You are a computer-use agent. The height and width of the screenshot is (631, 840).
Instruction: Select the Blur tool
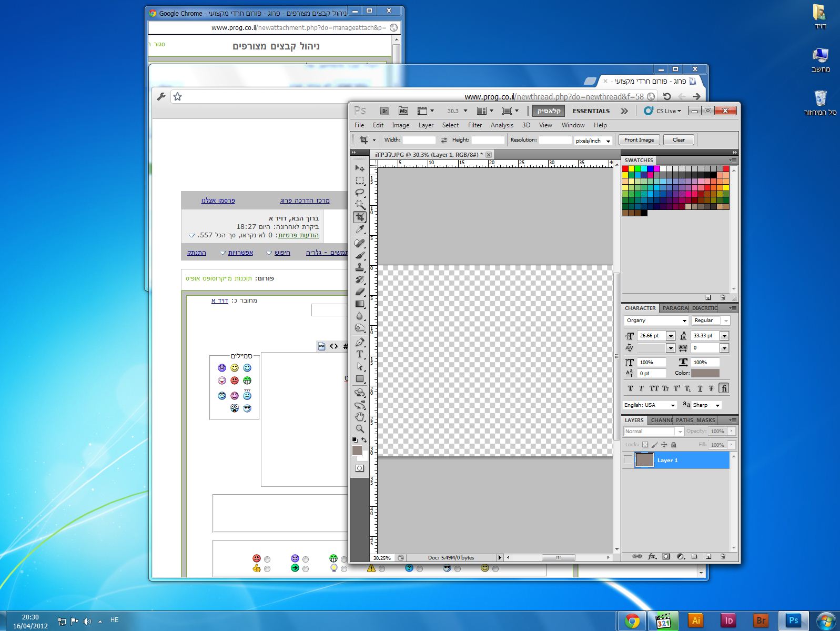tap(360, 316)
